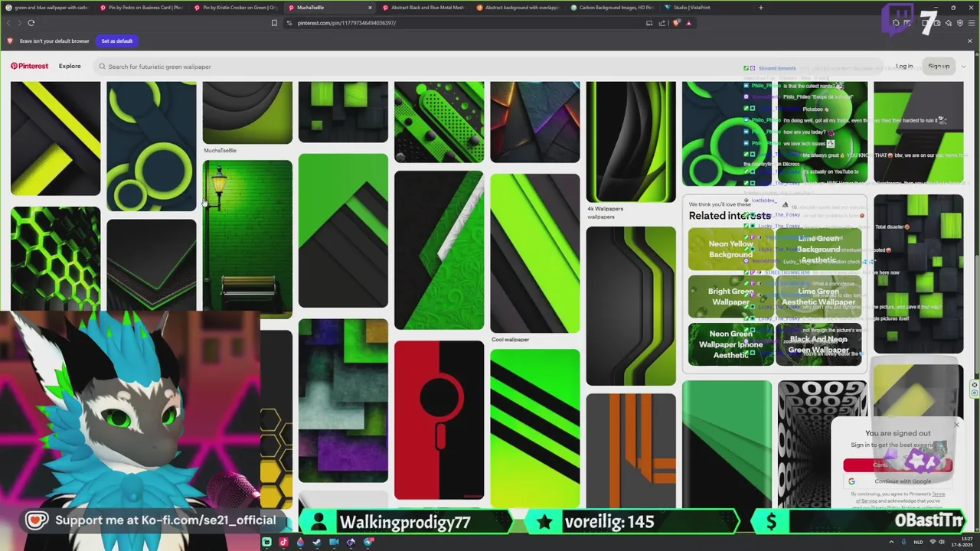The width and height of the screenshot is (980, 551).
Task: Switch to the 'Studio | VistaPrint' tab
Action: point(706,8)
